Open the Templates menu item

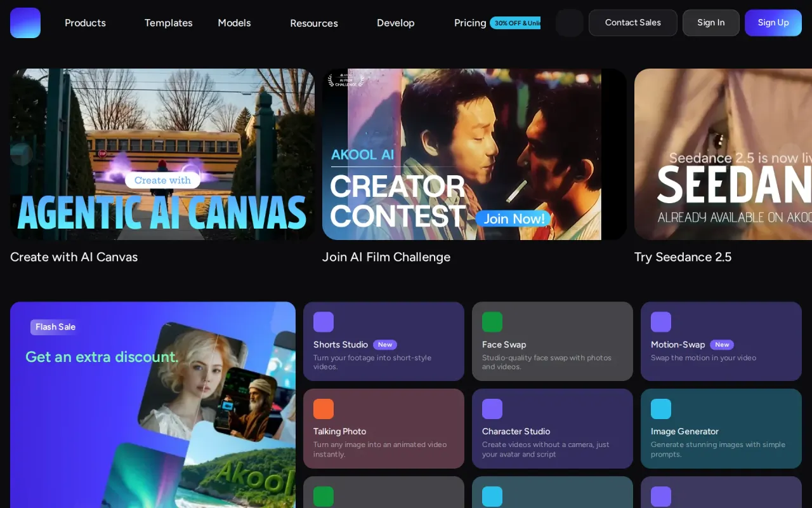pos(168,23)
